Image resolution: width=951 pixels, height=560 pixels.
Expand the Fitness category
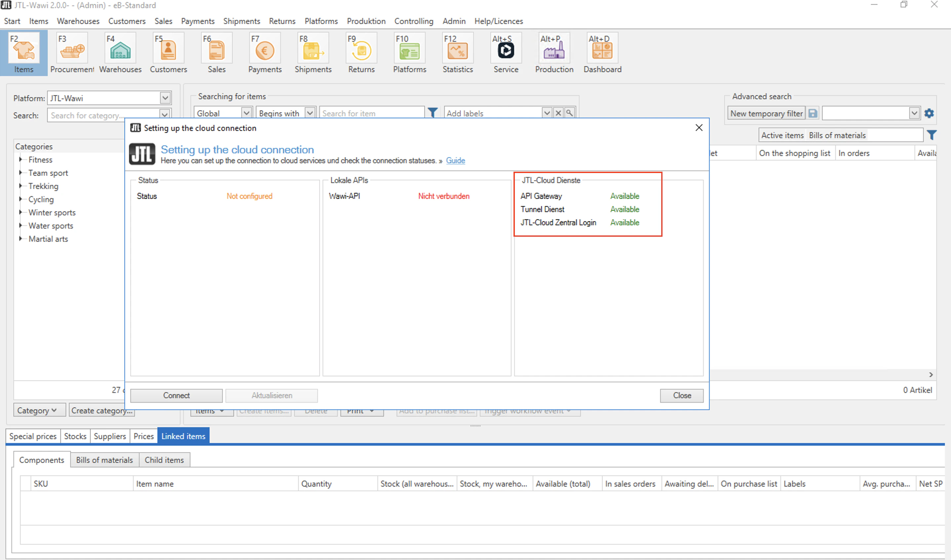coord(21,159)
